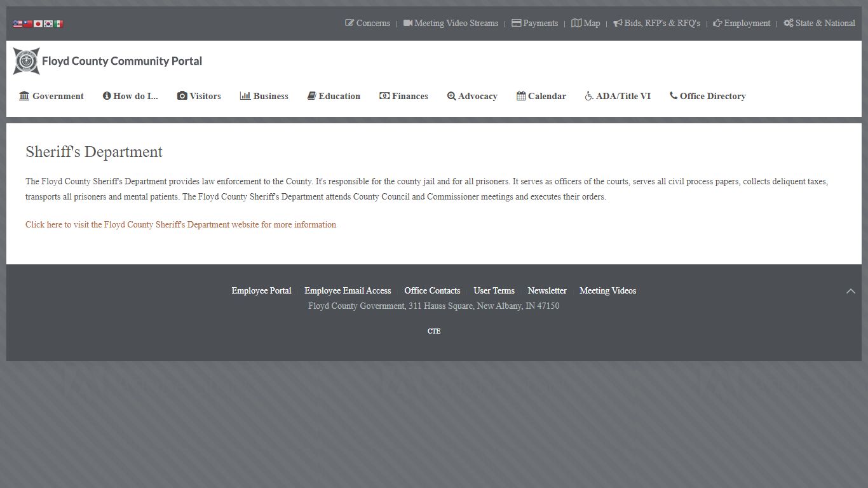Image resolution: width=868 pixels, height=488 pixels.
Task: Go to the Payments page
Action: point(534,23)
